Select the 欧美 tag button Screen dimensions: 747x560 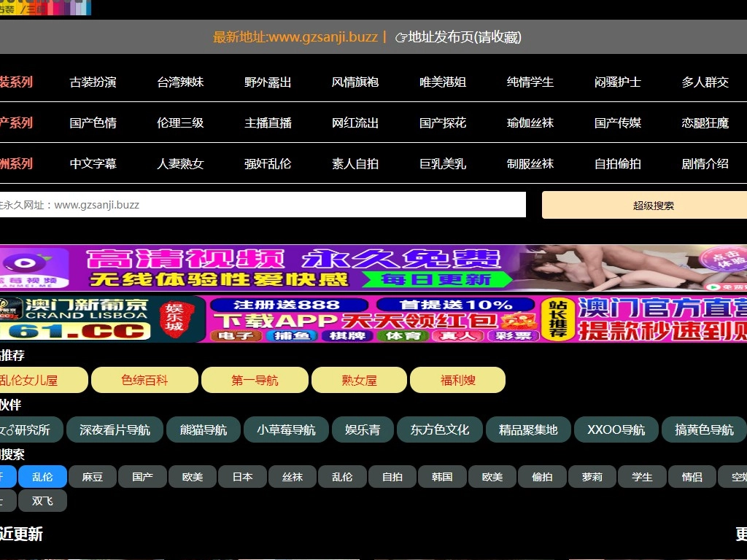click(x=492, y=477)
